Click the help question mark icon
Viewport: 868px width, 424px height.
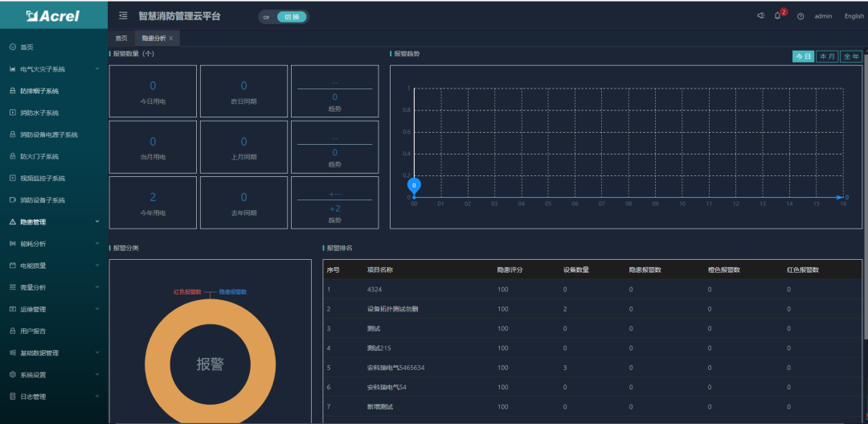800,16
